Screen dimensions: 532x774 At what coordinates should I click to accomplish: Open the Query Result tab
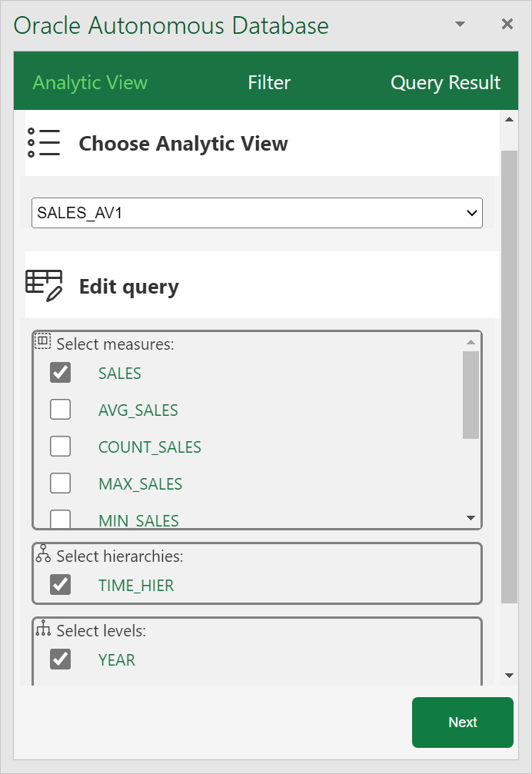[x=445, y=81]
